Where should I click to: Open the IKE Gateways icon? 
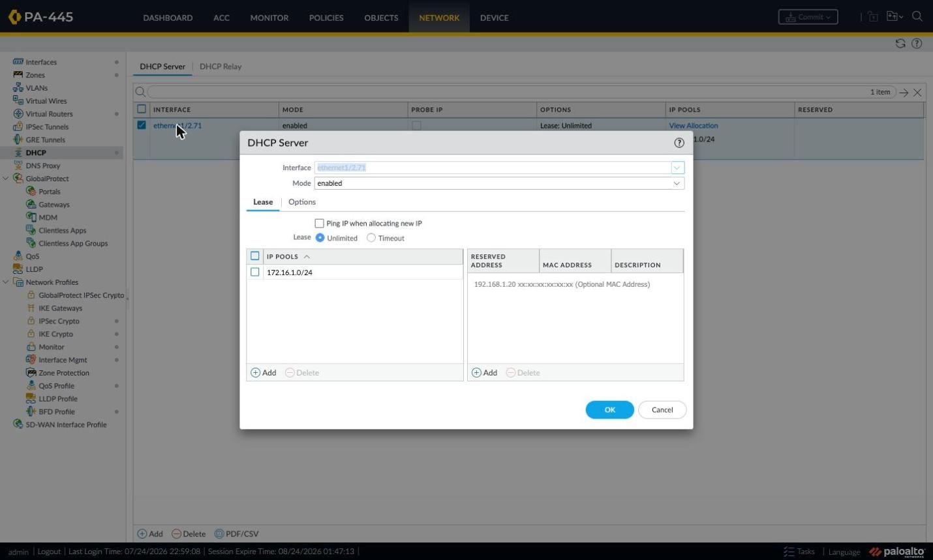[31, 308]
